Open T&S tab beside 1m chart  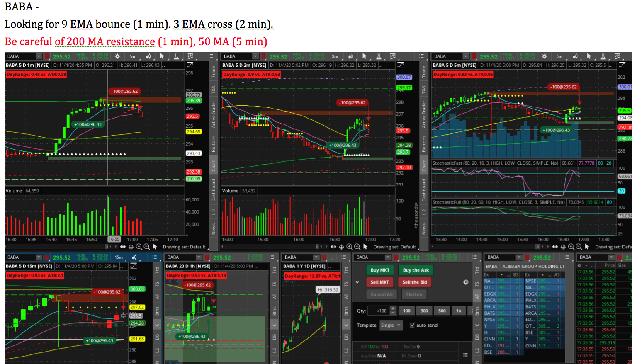[214, 89]
